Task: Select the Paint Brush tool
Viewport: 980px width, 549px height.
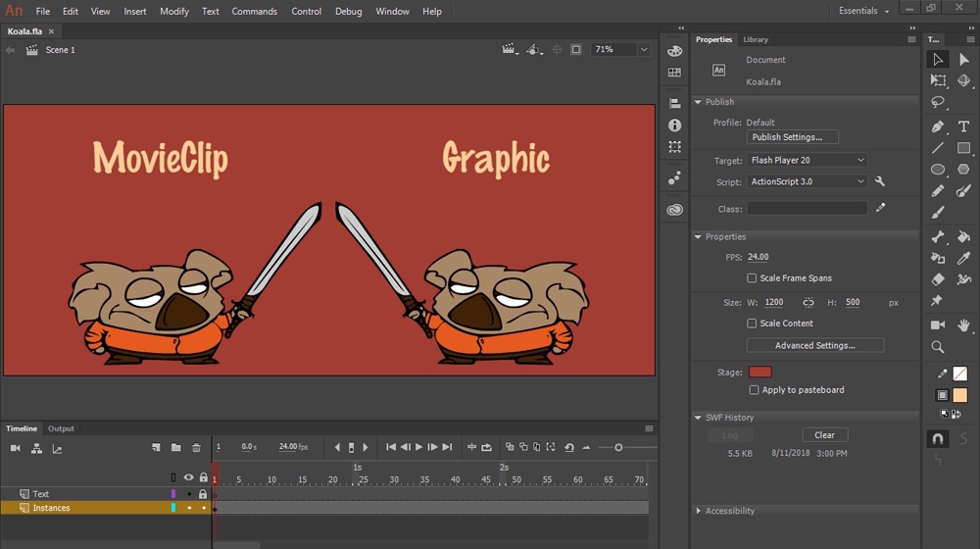Action: 963,191
